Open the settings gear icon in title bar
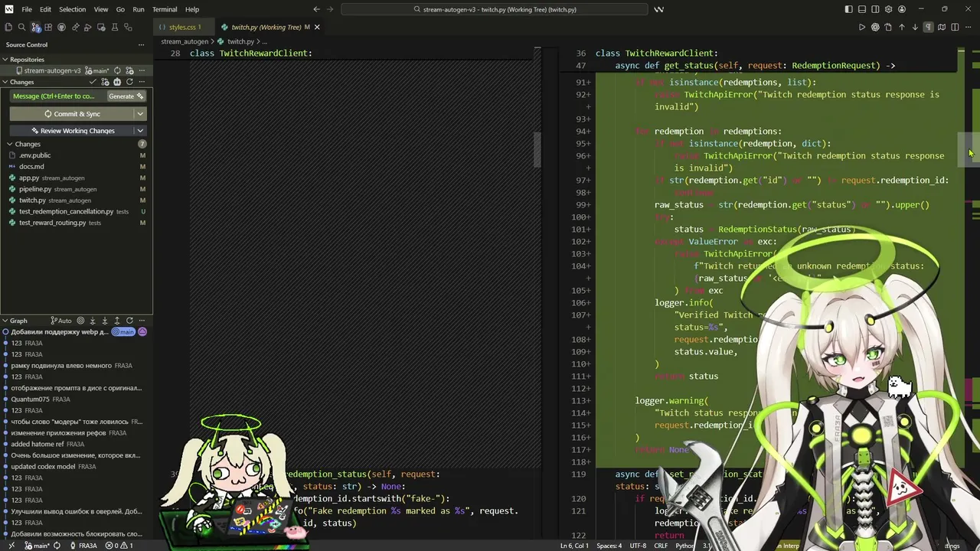 888,9
